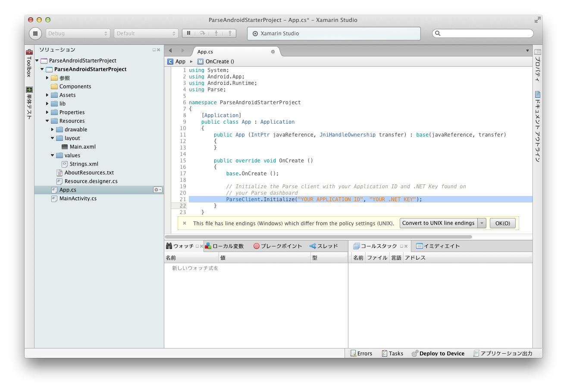Open the Tasks status pad

[392, 353]
